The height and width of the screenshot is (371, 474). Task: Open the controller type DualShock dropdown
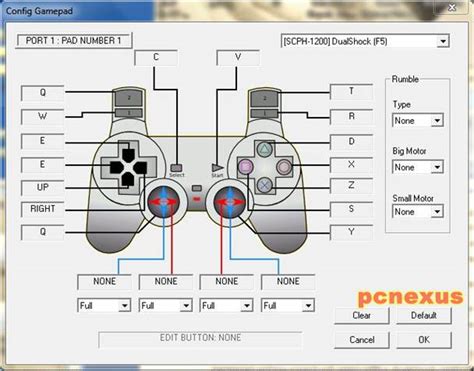(365, 41)
